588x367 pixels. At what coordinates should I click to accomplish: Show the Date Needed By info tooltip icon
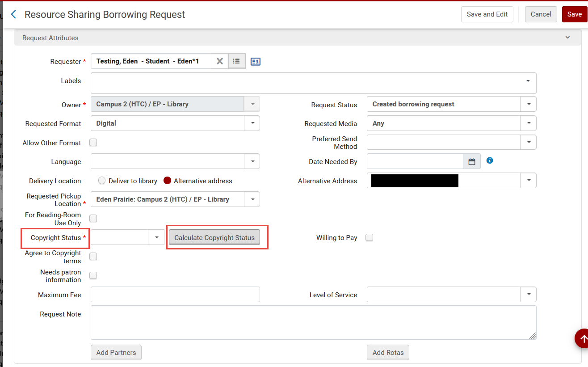(490, 160)
